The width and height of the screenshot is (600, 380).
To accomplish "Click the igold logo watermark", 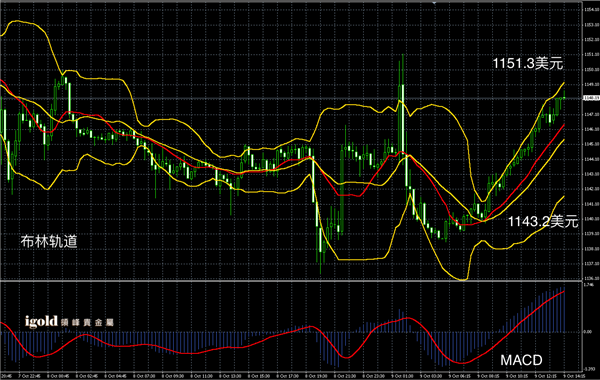I will [x=69, y=322].
